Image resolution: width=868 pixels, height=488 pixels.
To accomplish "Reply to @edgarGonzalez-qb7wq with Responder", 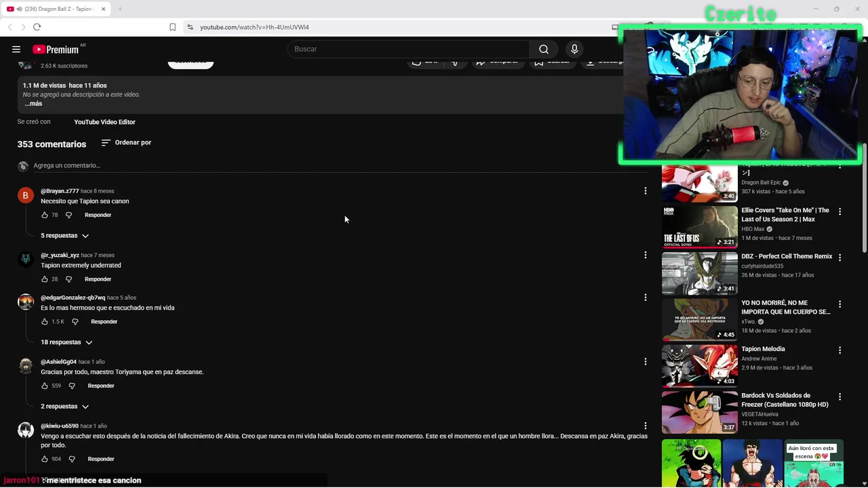I will [x=104, y=321].
